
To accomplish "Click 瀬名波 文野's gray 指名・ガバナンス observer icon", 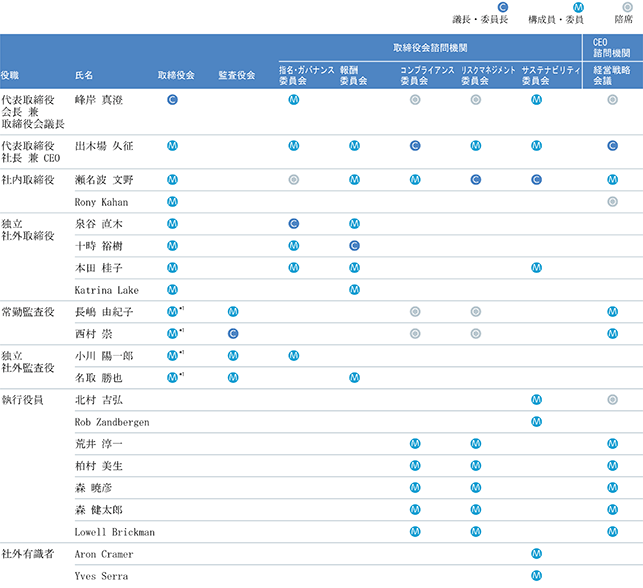I will 294,180.
